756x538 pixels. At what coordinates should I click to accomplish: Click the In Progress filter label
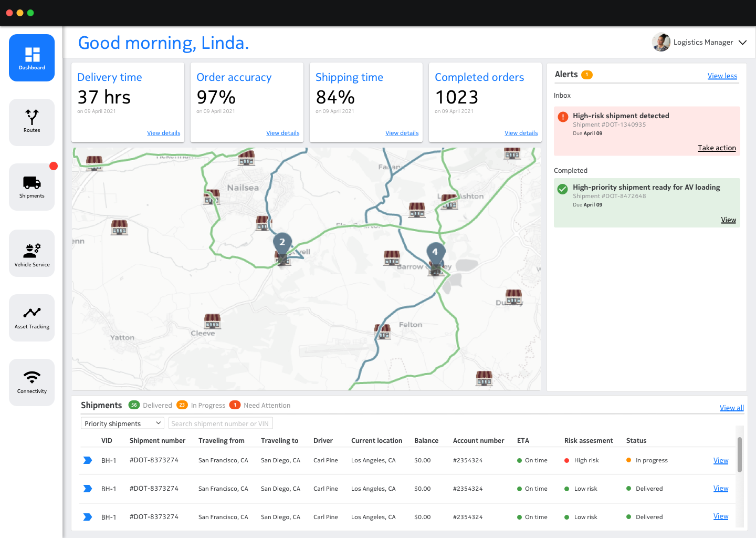(x=208, y=406)
